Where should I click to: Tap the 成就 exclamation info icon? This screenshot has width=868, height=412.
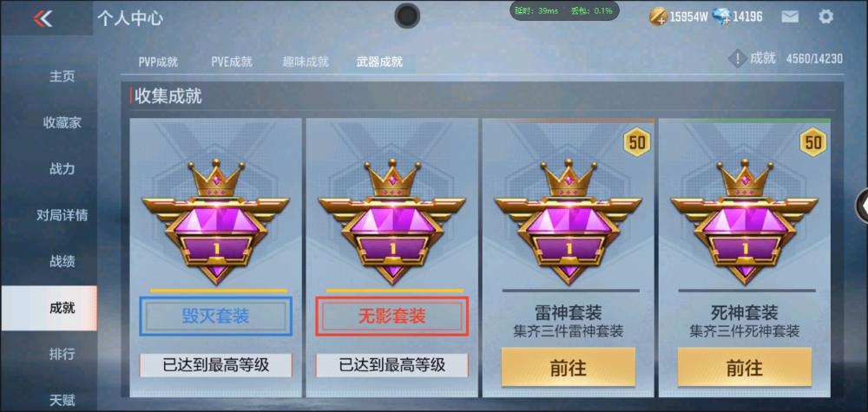tap(737, 58)
